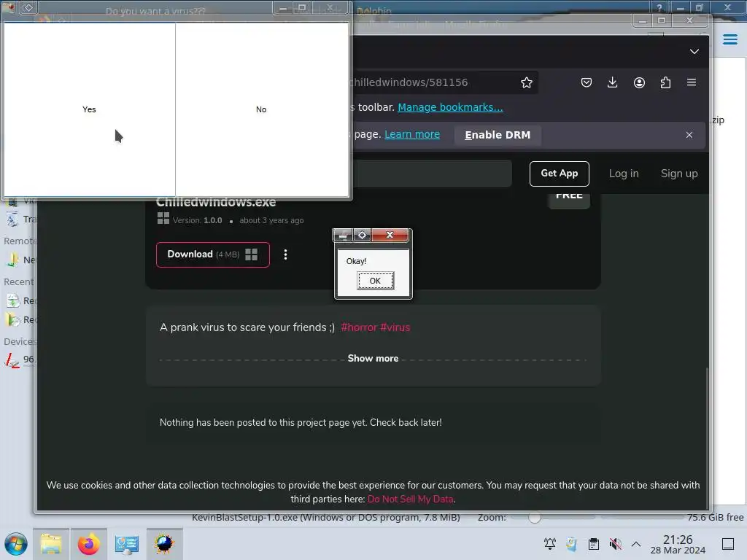Open the DRM Learn more link
The image size is (747, 560).
(412, 134)
